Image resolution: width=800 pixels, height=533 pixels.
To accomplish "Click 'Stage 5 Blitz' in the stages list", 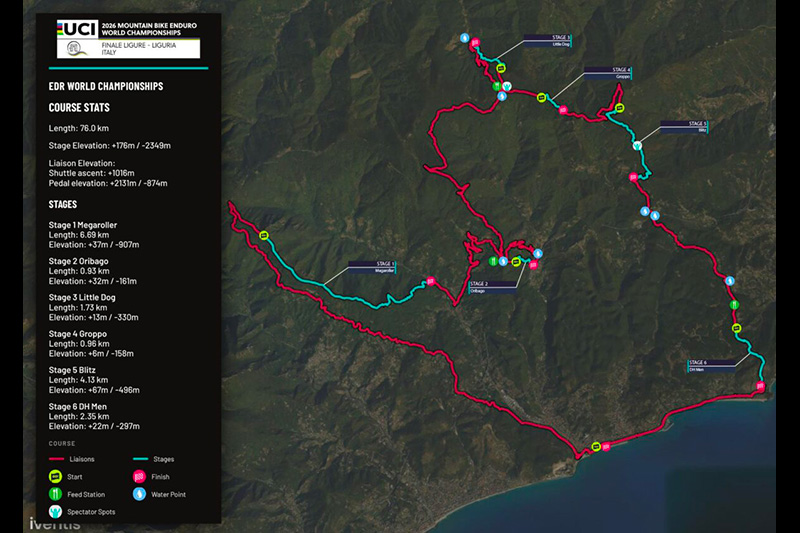I will click(72, 370).
